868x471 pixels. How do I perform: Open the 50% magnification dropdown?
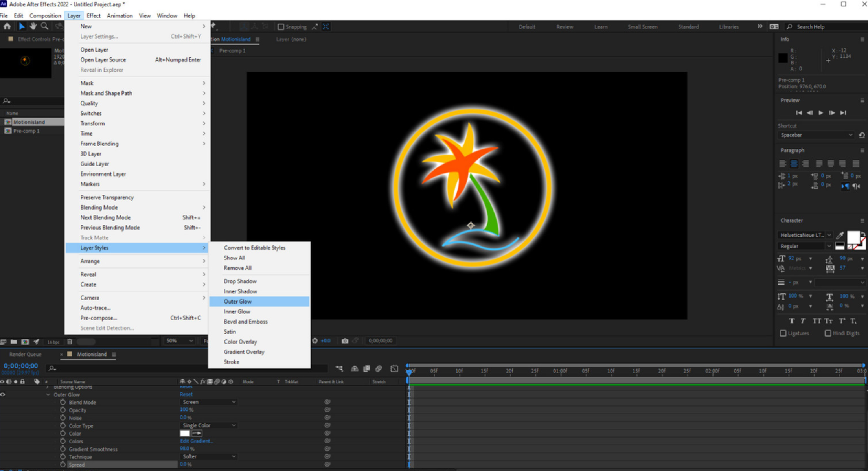(x=179, y=340)
